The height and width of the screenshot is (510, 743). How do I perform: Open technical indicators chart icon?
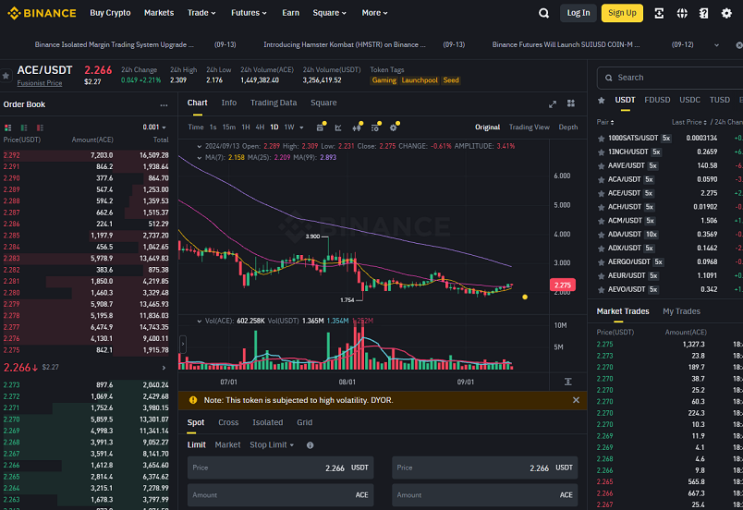[338, 128]
